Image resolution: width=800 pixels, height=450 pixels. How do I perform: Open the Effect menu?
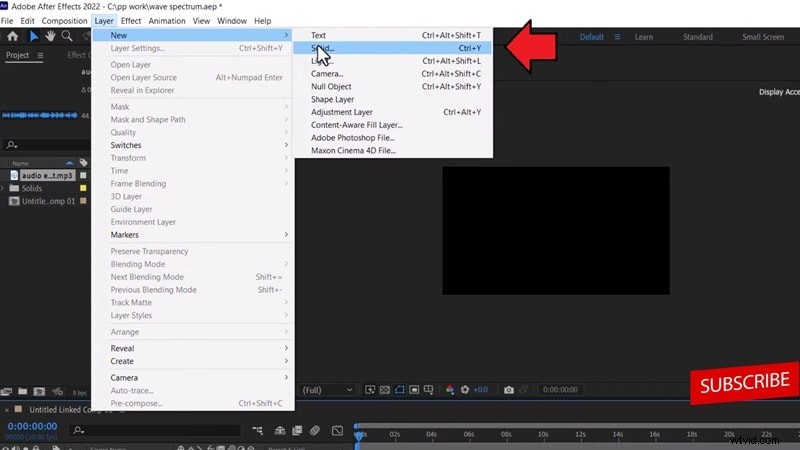click(x=131, y=21)
